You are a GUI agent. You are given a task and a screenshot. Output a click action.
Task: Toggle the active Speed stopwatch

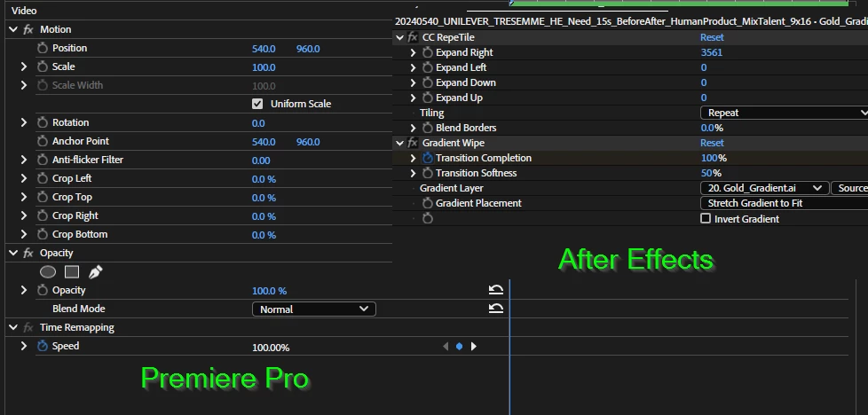[x=43, y=347]
